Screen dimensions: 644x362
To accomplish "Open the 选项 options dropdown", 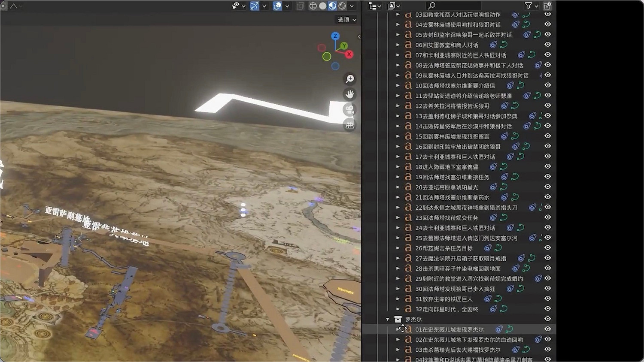I will click(x=347, y=20).
